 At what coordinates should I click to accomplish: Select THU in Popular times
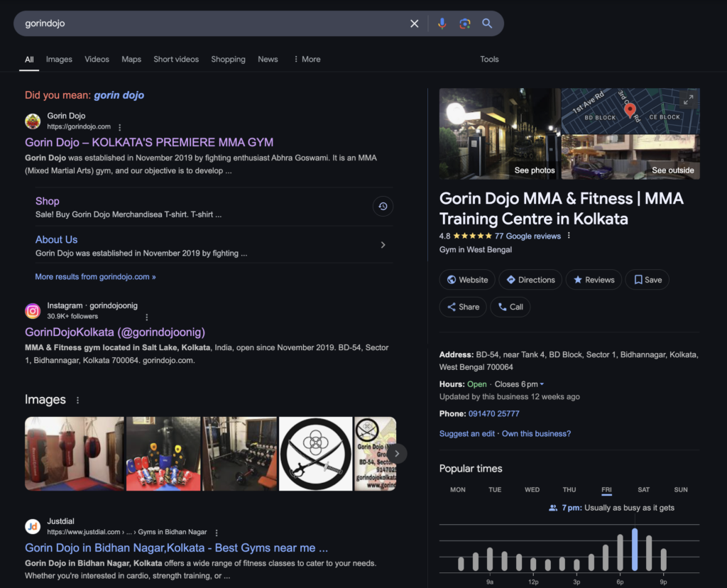569,490
